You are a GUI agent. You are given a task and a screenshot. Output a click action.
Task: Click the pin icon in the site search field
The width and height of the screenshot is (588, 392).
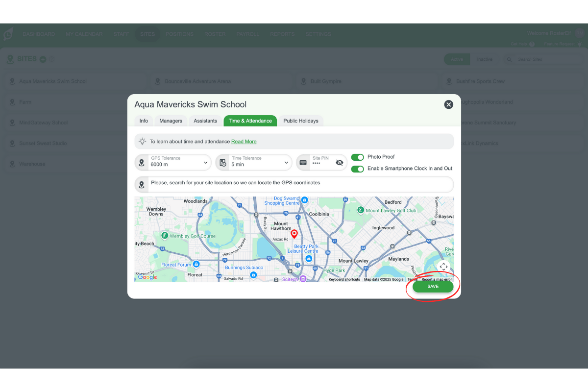pyautogui.click(x=143, y=184)
